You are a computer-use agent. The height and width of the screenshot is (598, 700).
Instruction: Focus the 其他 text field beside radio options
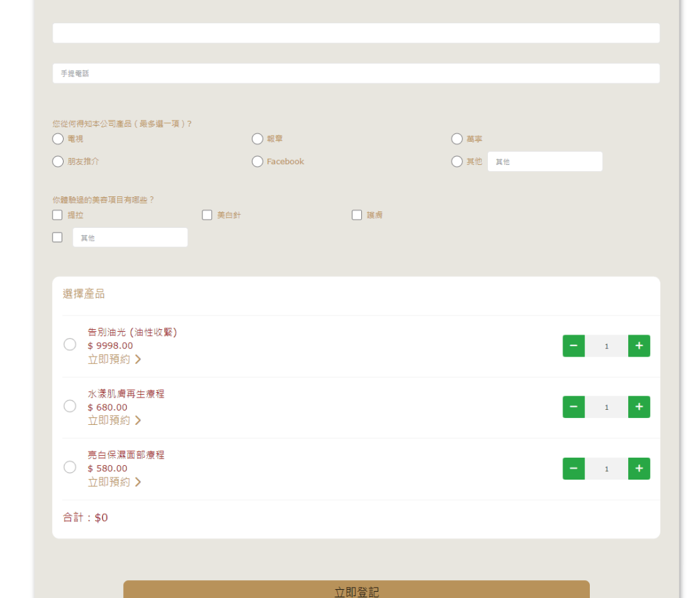point(545,161)
